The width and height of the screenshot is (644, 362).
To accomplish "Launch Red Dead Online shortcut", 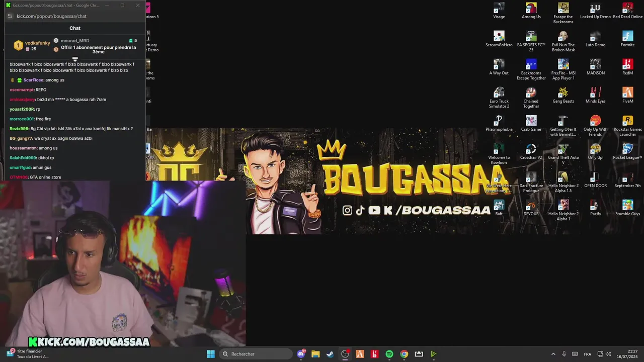I will 627,11.
